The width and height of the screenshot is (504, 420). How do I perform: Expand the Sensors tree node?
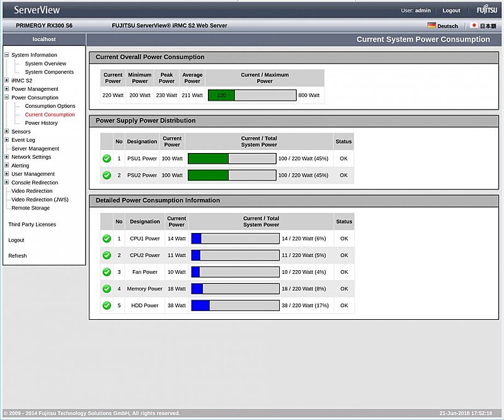coord(7,132)
